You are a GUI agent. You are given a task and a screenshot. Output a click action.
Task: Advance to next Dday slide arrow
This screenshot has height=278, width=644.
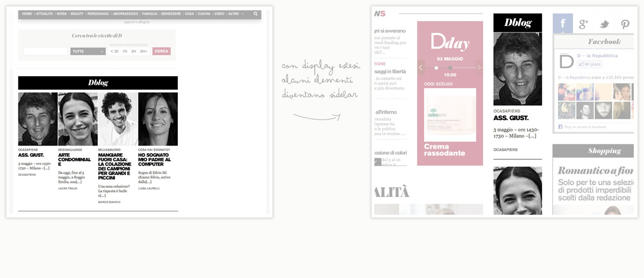click(x=479, y=68)
